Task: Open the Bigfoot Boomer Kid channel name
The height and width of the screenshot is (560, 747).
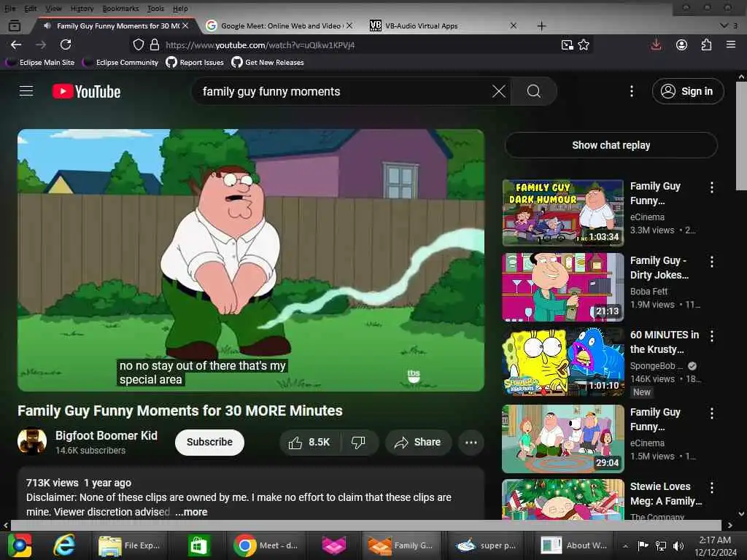Action: (107, 435)
